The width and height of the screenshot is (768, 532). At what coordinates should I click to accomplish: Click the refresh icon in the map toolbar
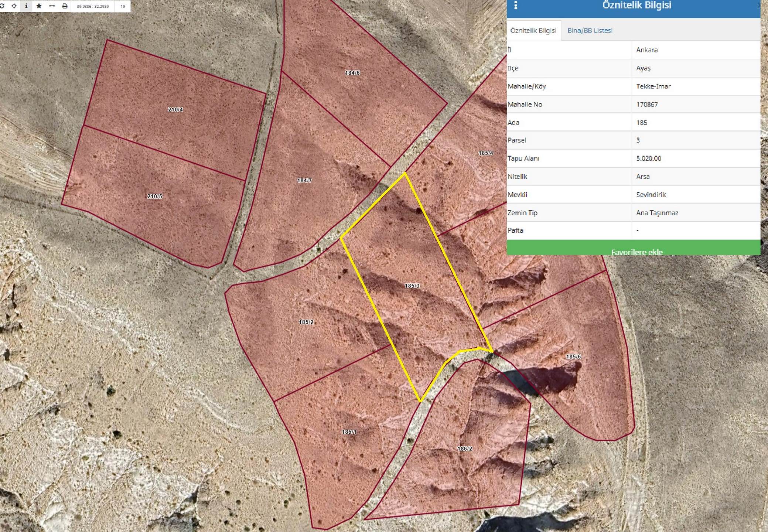pos(2,6)
